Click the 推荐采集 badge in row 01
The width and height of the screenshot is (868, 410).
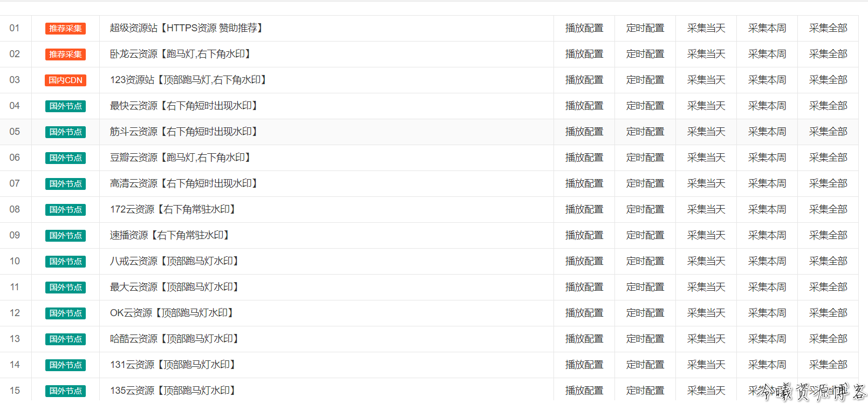coord(65,29)
